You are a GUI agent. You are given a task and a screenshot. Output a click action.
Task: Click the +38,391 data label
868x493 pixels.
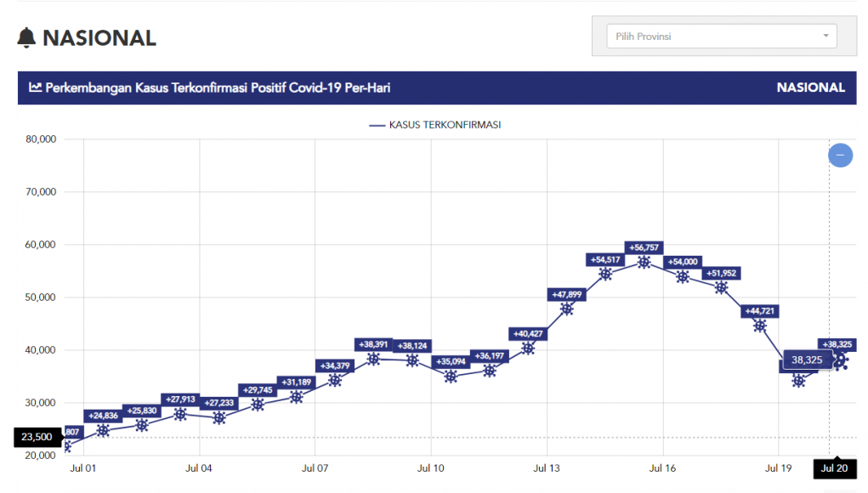point(373,345)
